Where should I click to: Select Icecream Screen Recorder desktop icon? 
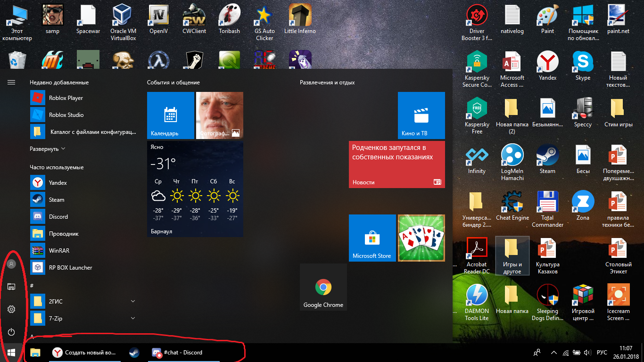tap(618, 302)
